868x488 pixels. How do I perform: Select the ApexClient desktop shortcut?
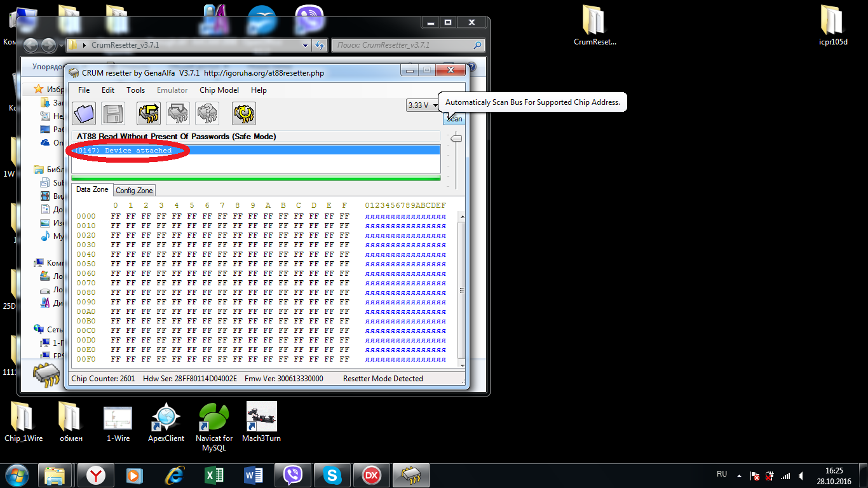pos(166,422)
